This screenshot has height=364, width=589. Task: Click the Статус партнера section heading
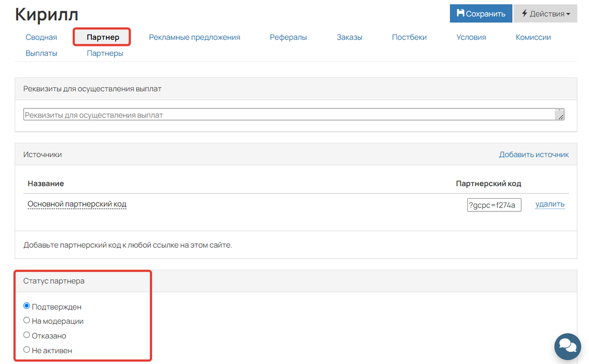[54, 281]
